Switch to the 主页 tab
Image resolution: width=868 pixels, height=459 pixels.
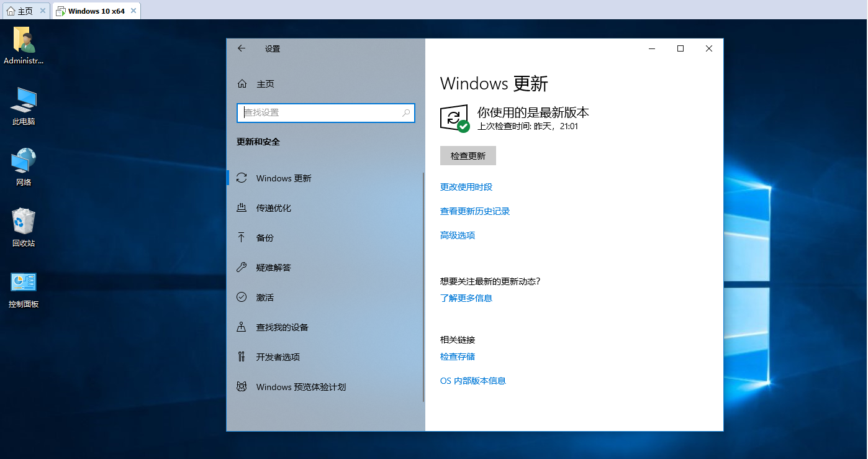click(26, 11)
